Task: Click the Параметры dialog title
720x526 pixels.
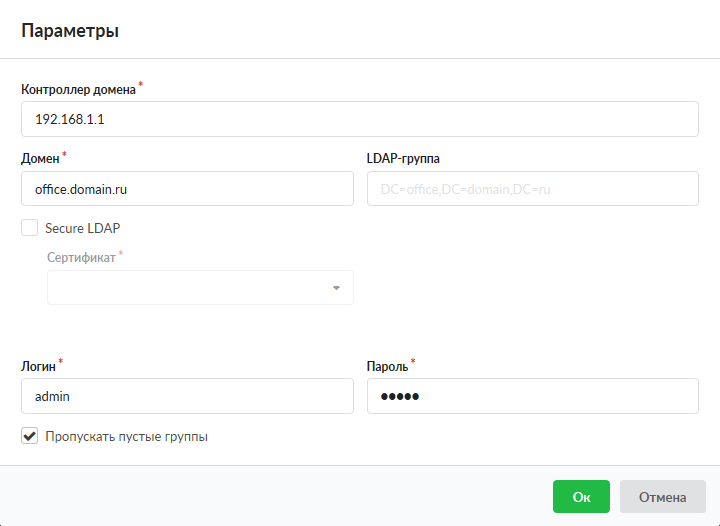Action: (x=70, y=31)
